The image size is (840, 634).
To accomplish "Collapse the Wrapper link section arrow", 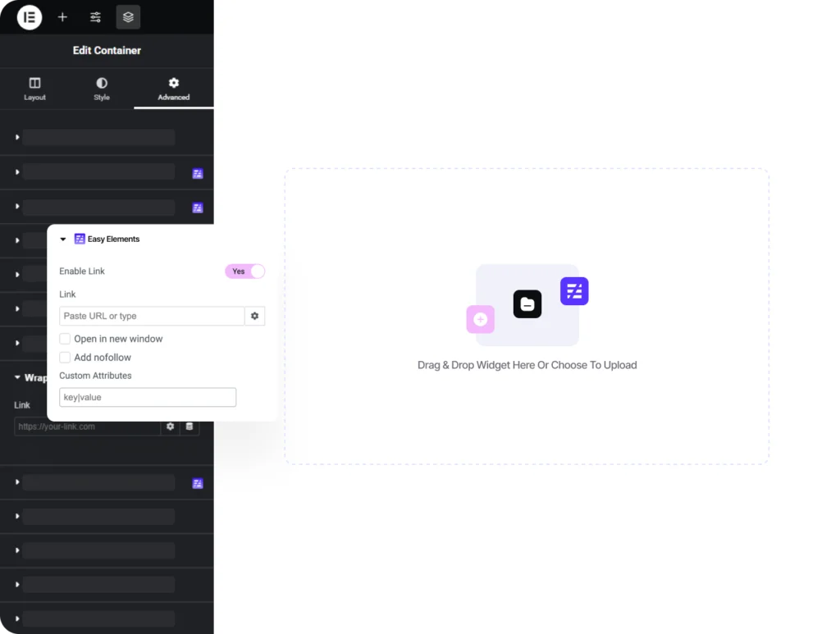I will click(17, 378).
